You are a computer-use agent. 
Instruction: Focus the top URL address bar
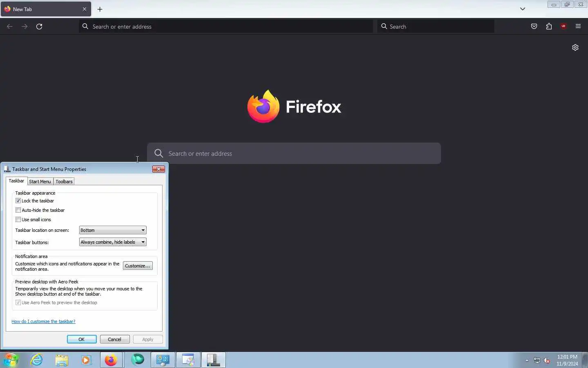[x=226, y=27]
